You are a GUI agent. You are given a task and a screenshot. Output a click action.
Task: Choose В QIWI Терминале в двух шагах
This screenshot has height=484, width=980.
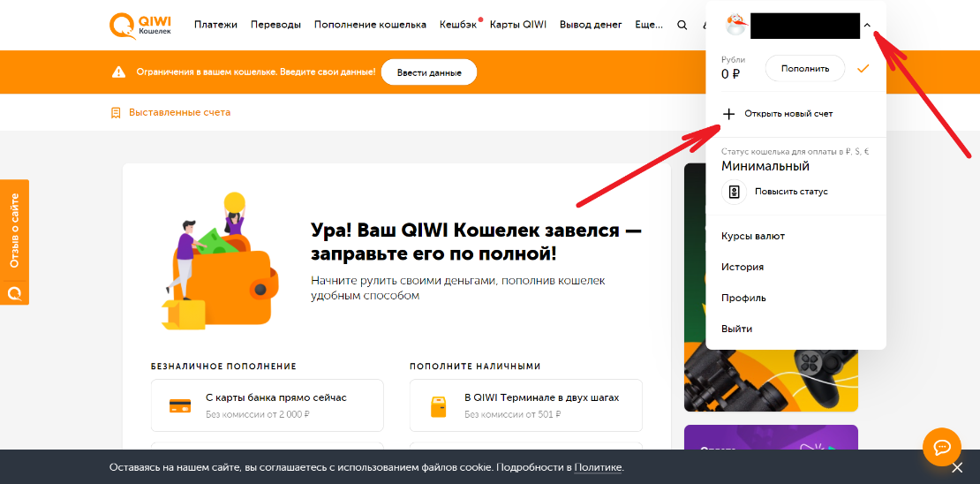click(526, 405)
